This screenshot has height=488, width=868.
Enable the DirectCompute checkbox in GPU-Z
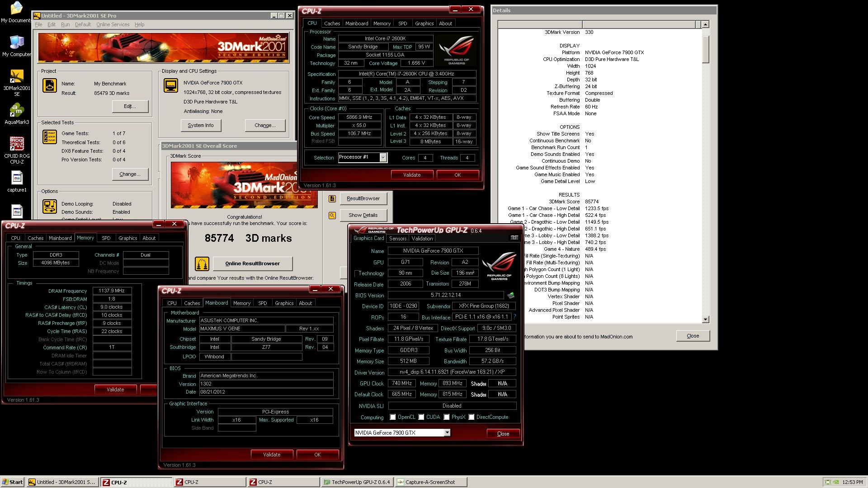pos(472,417)
